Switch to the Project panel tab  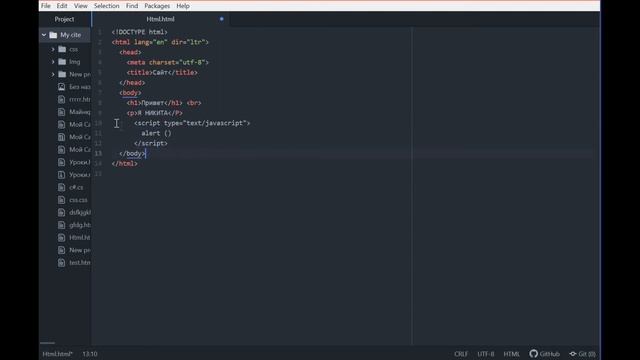click(64, 19)
